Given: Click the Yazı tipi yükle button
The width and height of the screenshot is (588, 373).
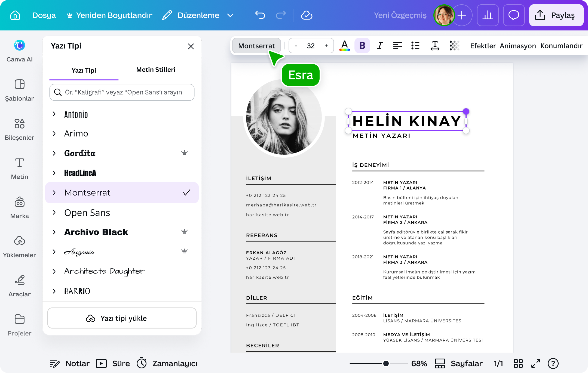Looking at the screenshot, I should tap(122, 318).
